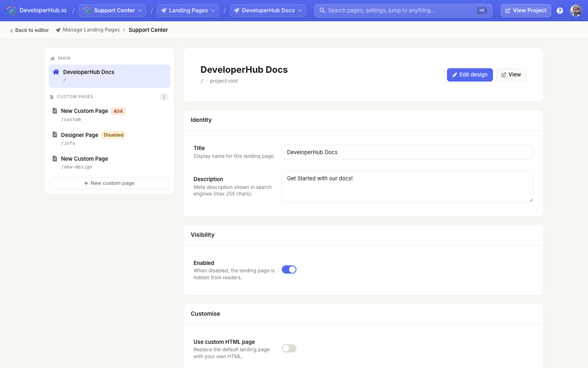Click the external link icon on View

pyautogui.click(x=504, y=75)
